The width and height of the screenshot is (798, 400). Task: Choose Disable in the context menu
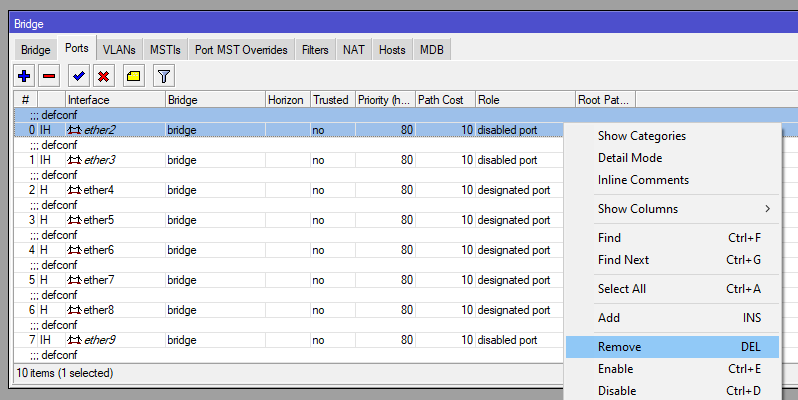(672, 391)
